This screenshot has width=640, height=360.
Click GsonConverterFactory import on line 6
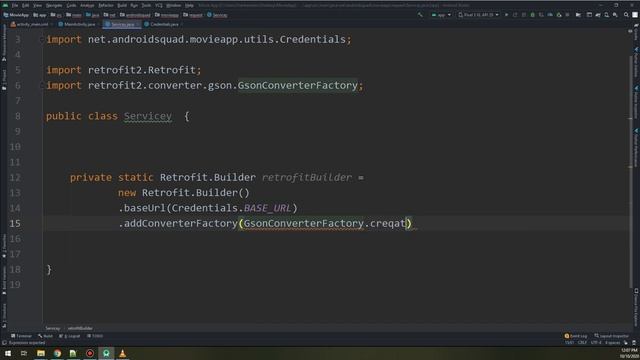tap(298, 85)
